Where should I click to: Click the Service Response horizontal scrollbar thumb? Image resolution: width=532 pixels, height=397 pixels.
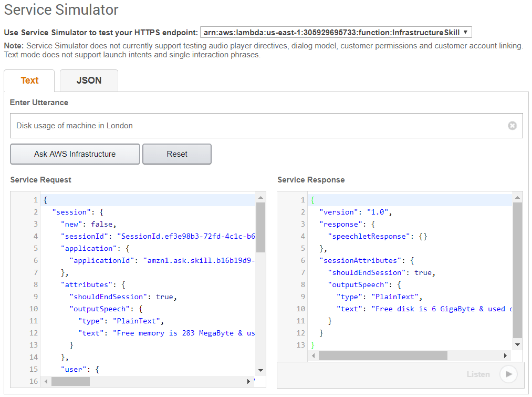383,355
